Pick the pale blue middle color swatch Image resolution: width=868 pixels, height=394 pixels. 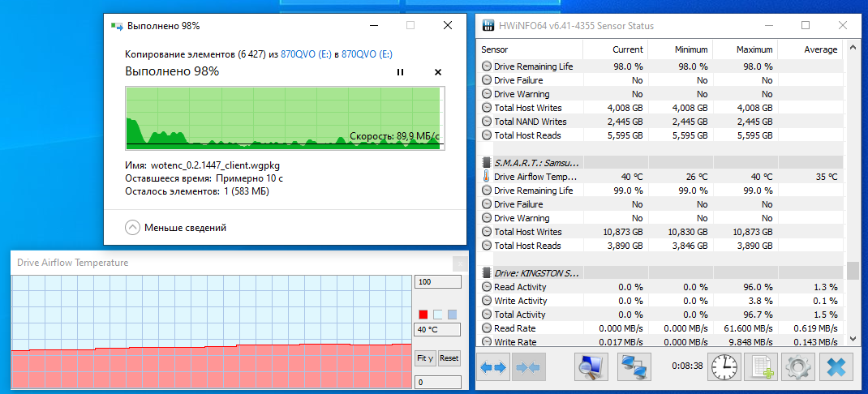coord(438,315)
